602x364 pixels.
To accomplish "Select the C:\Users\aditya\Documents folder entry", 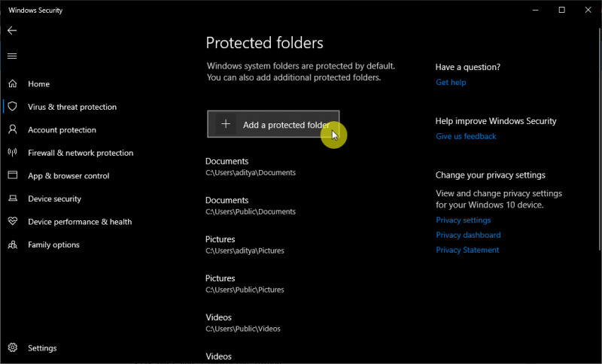I will pos(251,166).
